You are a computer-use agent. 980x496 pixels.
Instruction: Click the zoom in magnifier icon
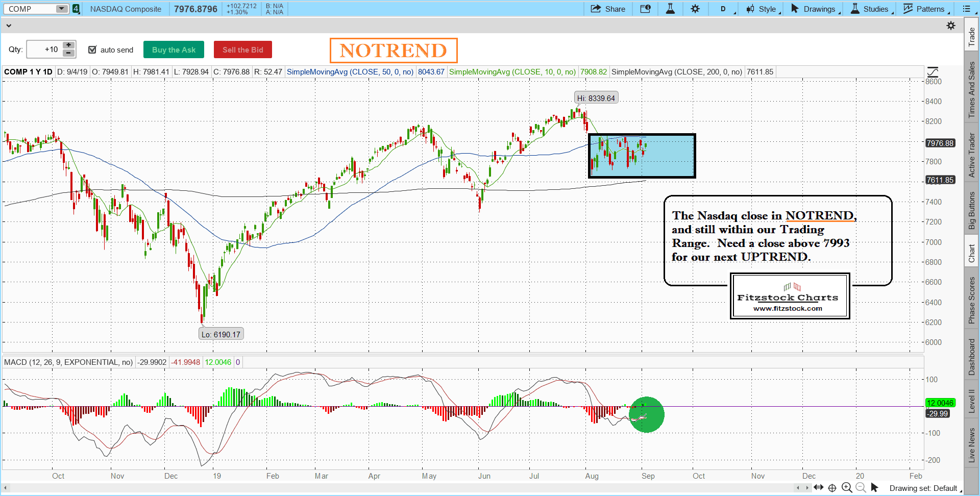click(x=847, y=487)
